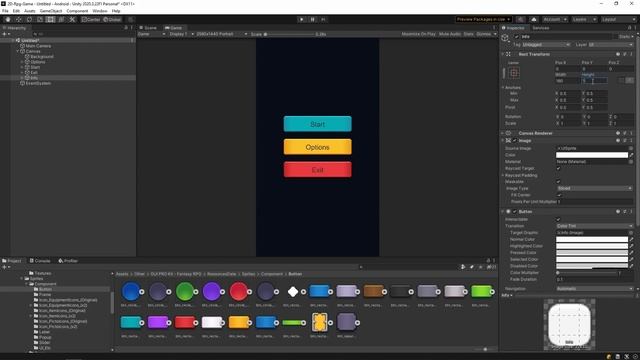Open the Normal Color swatch
Viewport: 640px width, 360px height.
(x=592, y=240)
